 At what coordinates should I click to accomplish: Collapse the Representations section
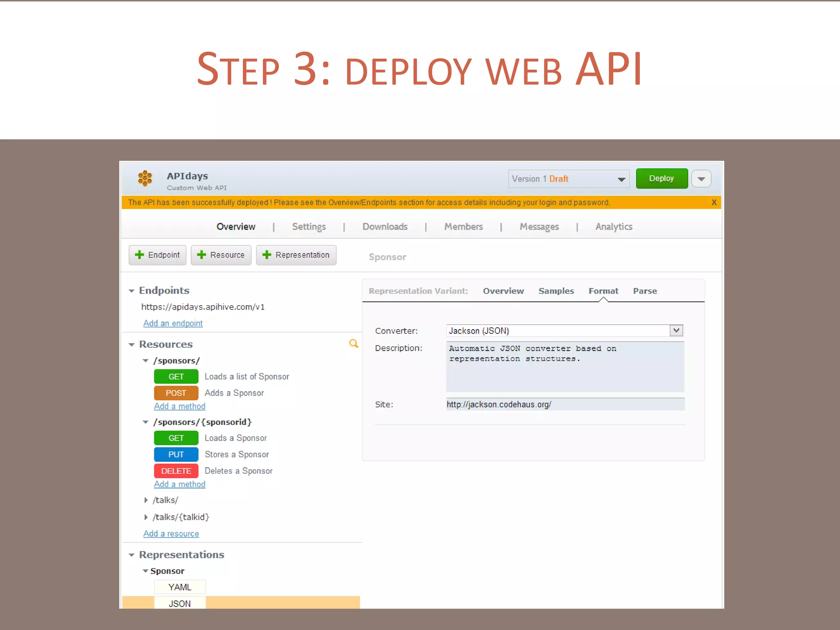(131, 555)
